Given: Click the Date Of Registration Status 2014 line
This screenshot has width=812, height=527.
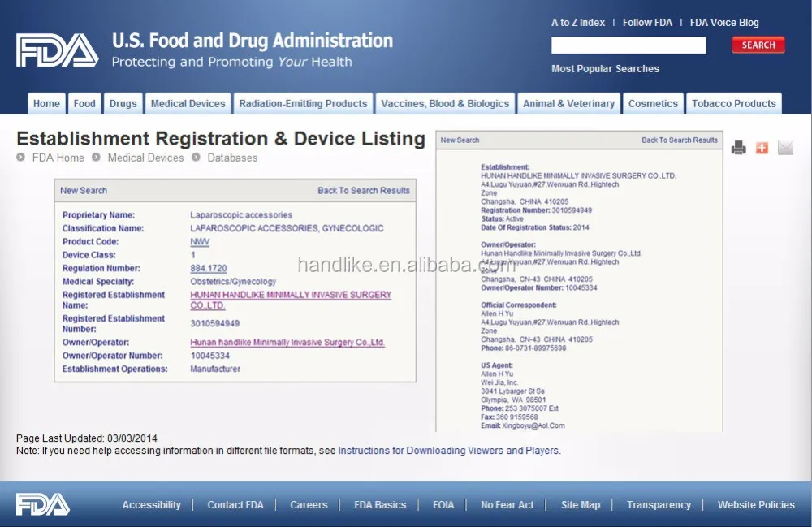Looking at the screenshot, I should (x=535, y=227).
